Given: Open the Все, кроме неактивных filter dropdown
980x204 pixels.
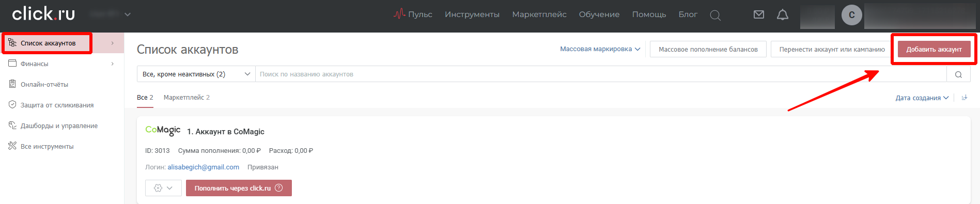Looking at the screenshot, I should 196,74.
